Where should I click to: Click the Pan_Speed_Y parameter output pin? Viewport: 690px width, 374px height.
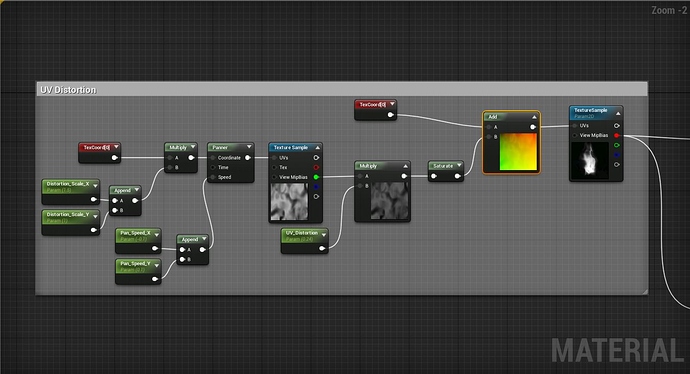[154, 279]
